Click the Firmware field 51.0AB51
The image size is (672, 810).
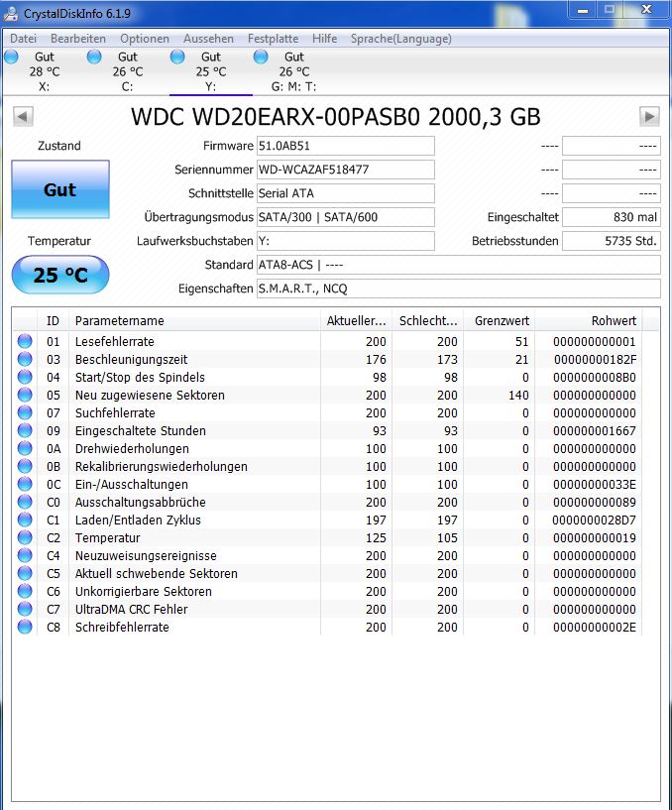click(x=346, y=146)
